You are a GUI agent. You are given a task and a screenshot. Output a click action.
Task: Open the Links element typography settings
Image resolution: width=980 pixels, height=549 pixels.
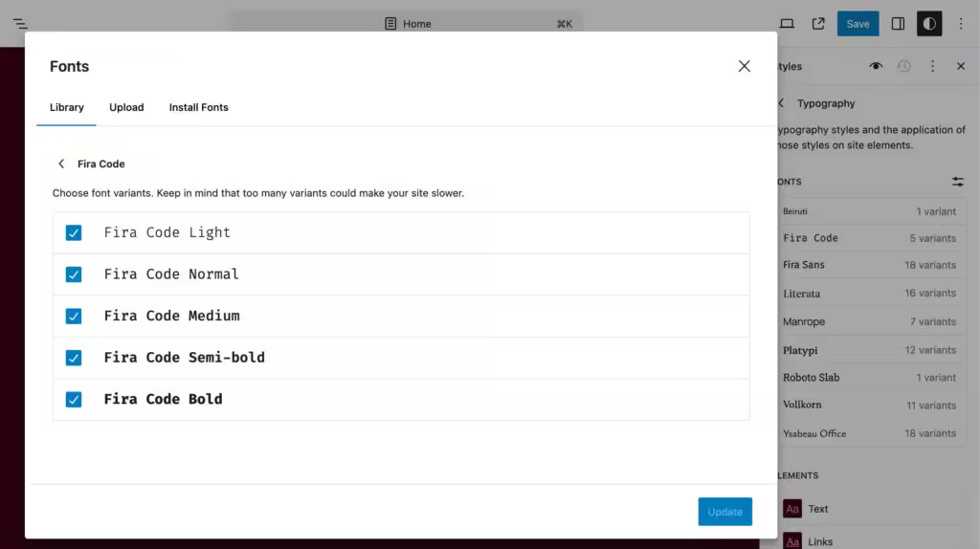click(872, 541)
